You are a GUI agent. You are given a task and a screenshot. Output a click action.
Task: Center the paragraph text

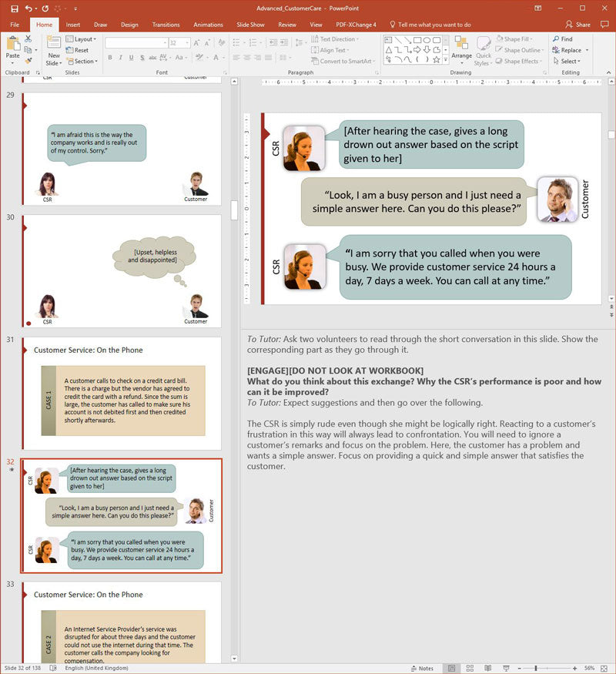coord(247,57)
